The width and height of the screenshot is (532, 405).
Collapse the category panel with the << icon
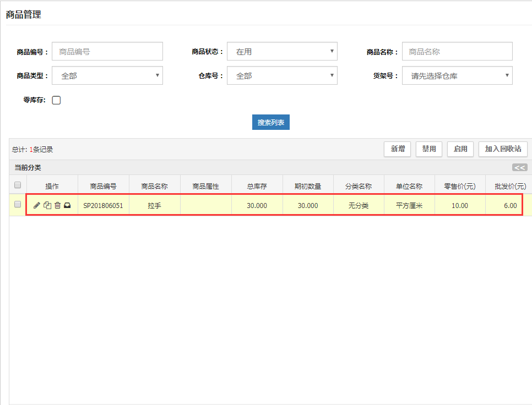pyautogui.click(x=519, y=167)
